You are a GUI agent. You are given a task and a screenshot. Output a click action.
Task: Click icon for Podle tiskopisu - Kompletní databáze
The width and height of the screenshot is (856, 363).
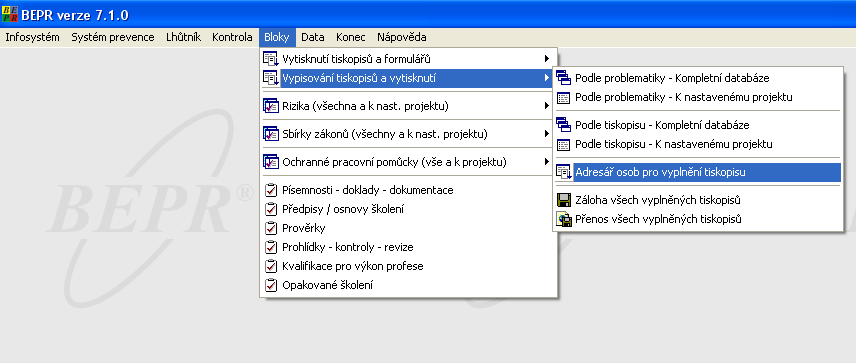563,126
